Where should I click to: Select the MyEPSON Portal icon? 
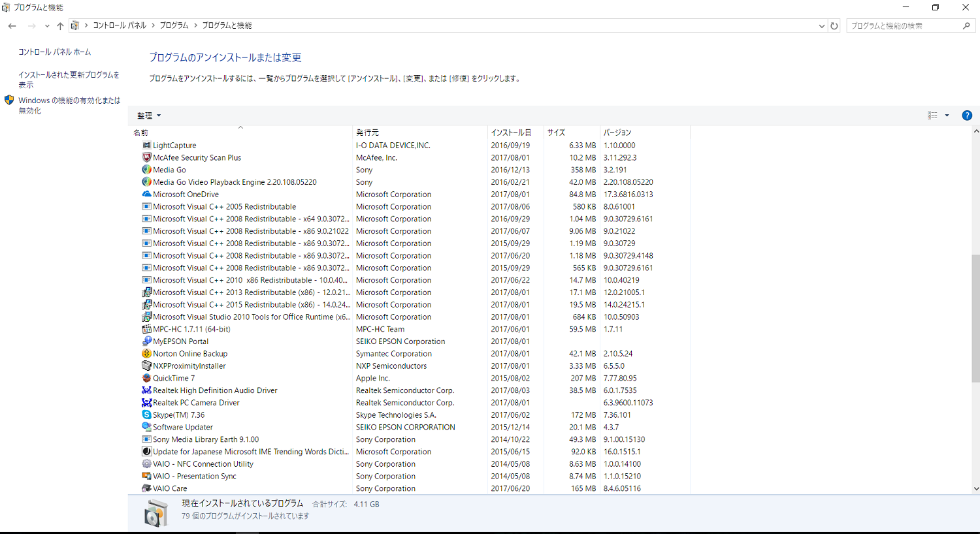[147, 341]
